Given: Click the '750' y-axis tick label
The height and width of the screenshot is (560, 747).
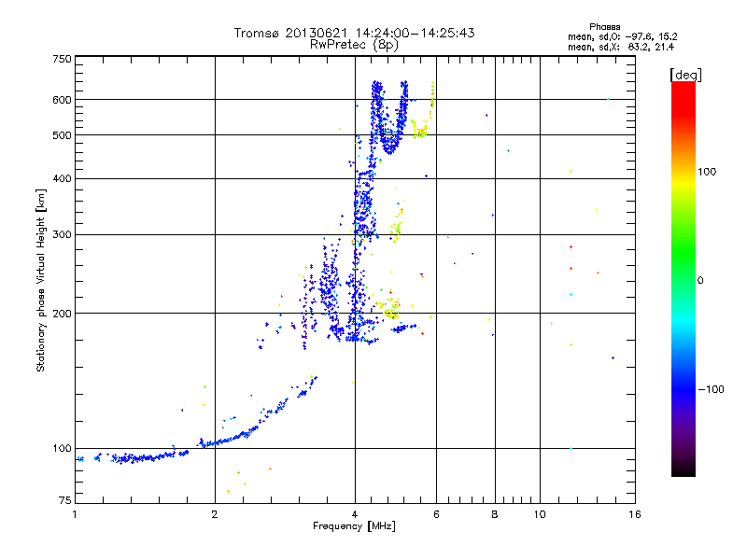Looking at the screenshot, I should 62,59.
